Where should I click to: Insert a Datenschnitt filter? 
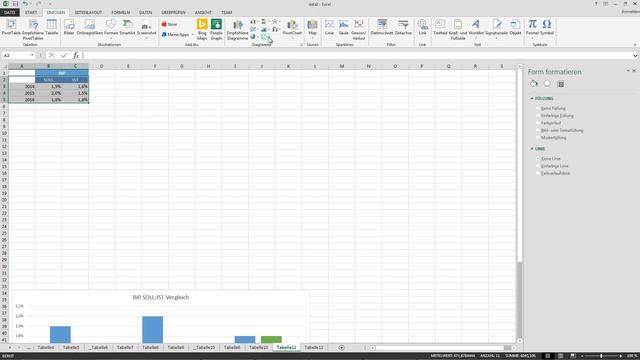(x=382, y=28)
